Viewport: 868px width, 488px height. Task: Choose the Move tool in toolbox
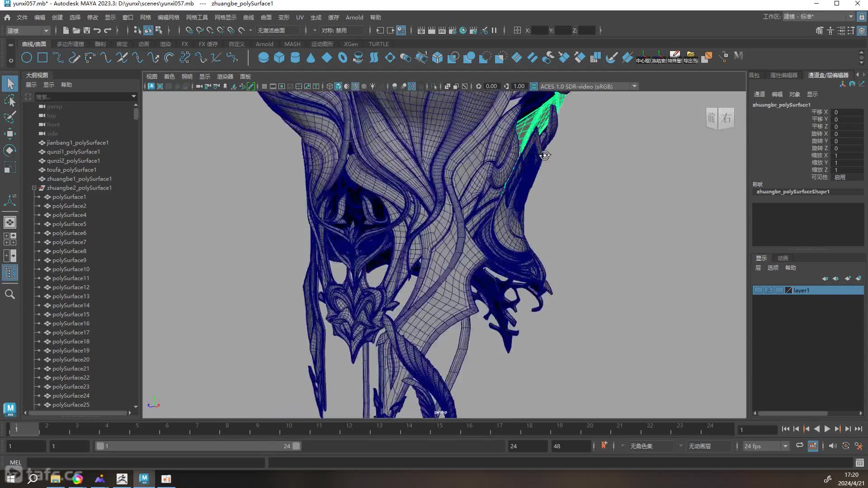(x=10, y=133)
